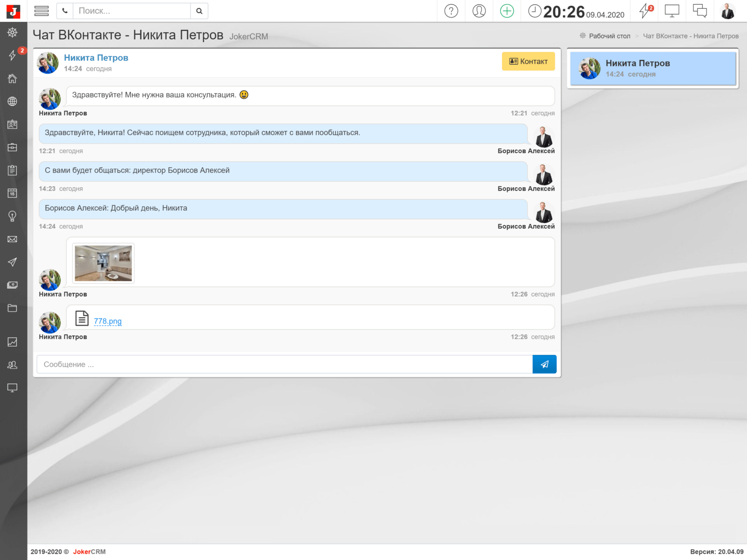The height and width of the screenshot is (560, 747).
Task: Open the lightbulb icon in sidebar
Action: click(x=13, y=216)
